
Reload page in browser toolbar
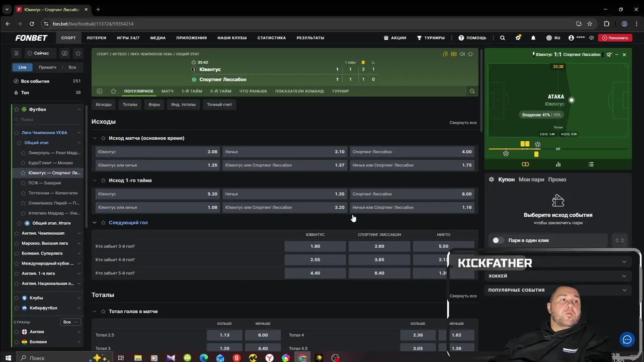pos(32,24)
